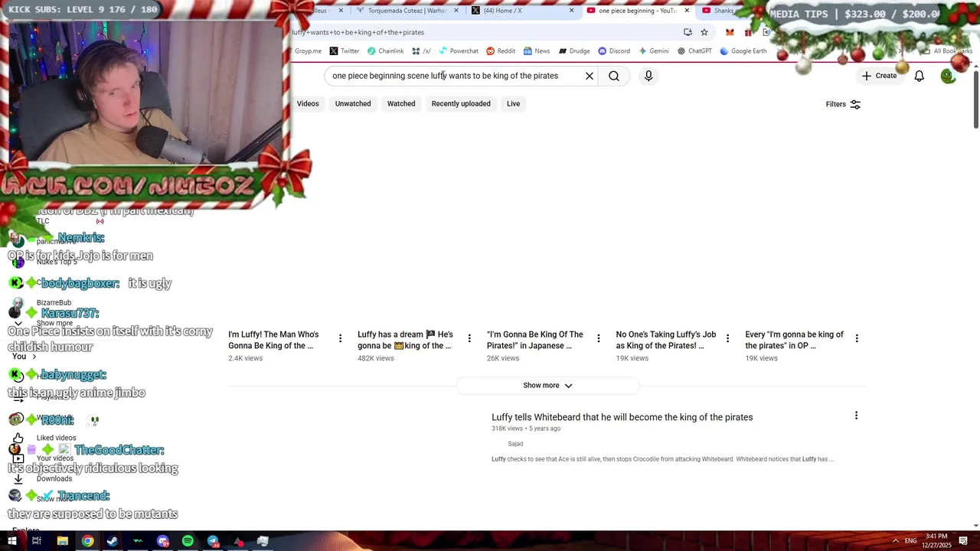Screen dimensions: 980x551
Task: Open options for Luffy tells Whitebeard video
Action: 856,416
